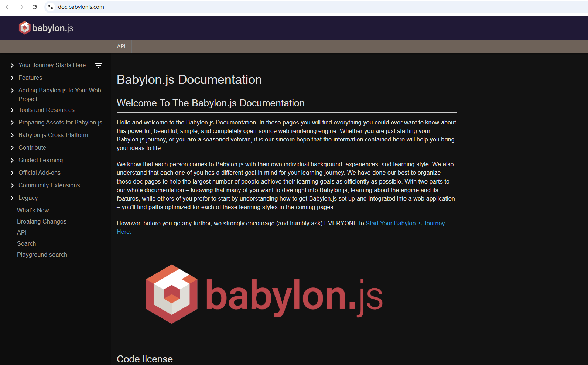The width and height of the screenshot is (588, 365).
Task: Expand Adding Babylon.js to Your Web Project chevron
Action: (12, 91)
